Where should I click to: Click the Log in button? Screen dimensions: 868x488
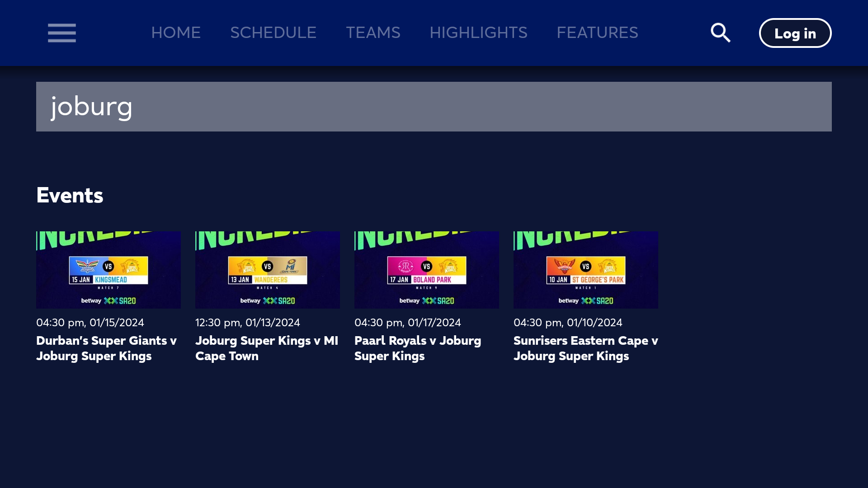click(795, 33)
